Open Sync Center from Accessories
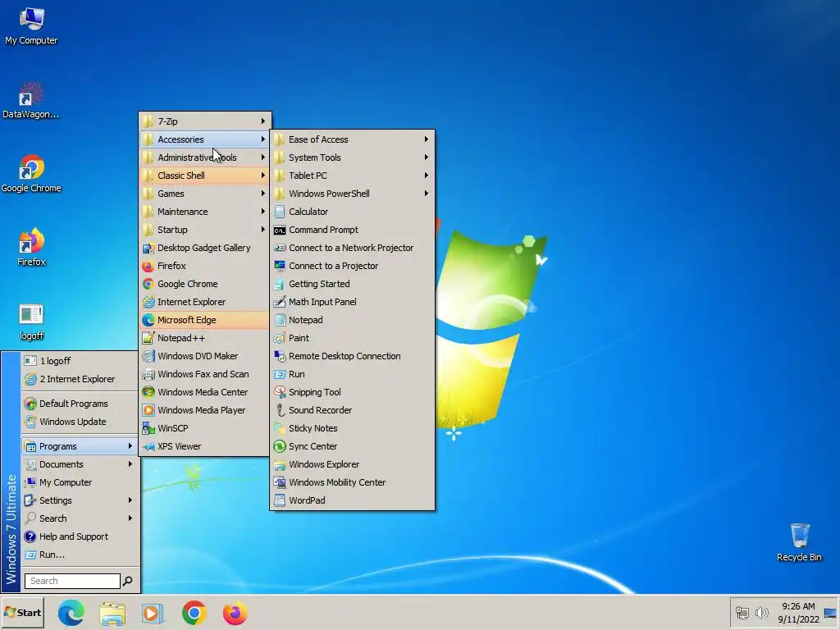 tap(353, 446)
